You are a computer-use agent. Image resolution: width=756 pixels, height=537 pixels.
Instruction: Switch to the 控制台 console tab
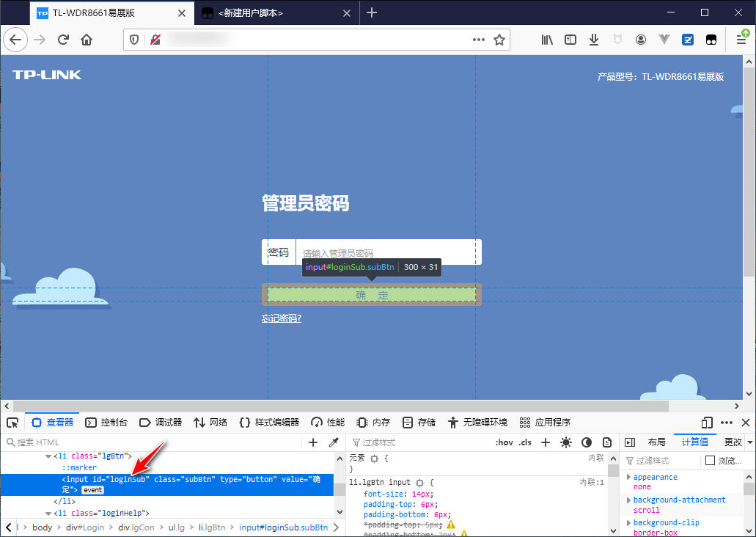point(106,423)
